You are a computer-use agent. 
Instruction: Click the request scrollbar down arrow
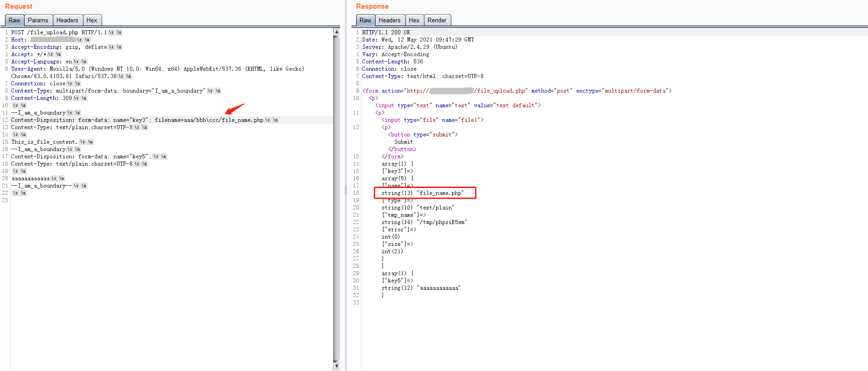[x=336, y=366]
